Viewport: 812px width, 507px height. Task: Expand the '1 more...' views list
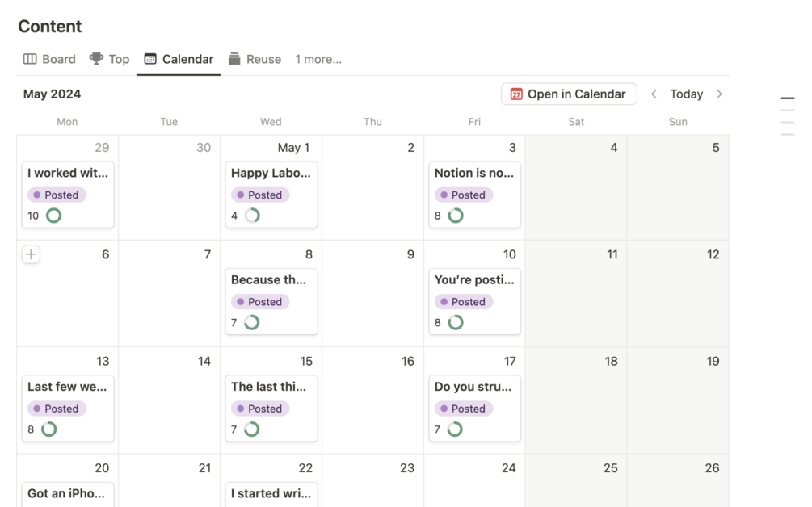[318, 59]
